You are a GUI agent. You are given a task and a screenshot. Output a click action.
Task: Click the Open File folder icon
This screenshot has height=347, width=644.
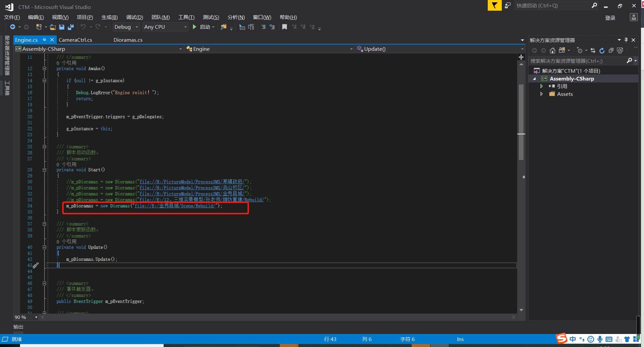pyautogui.click(x=53, y=27)
